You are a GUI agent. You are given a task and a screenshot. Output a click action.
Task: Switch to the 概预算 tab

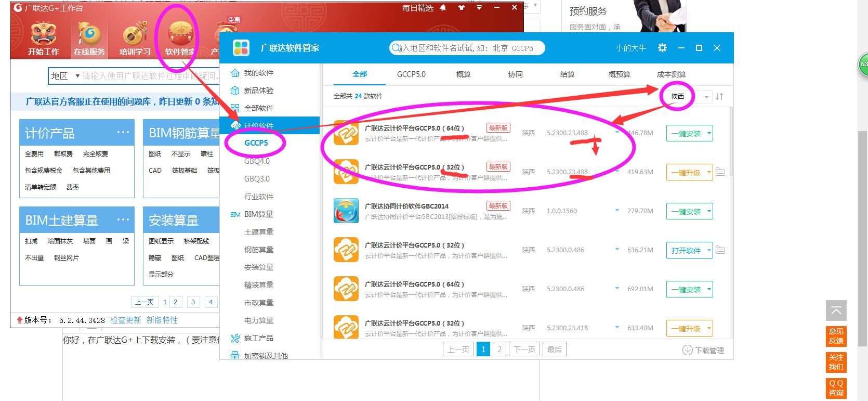620,74
